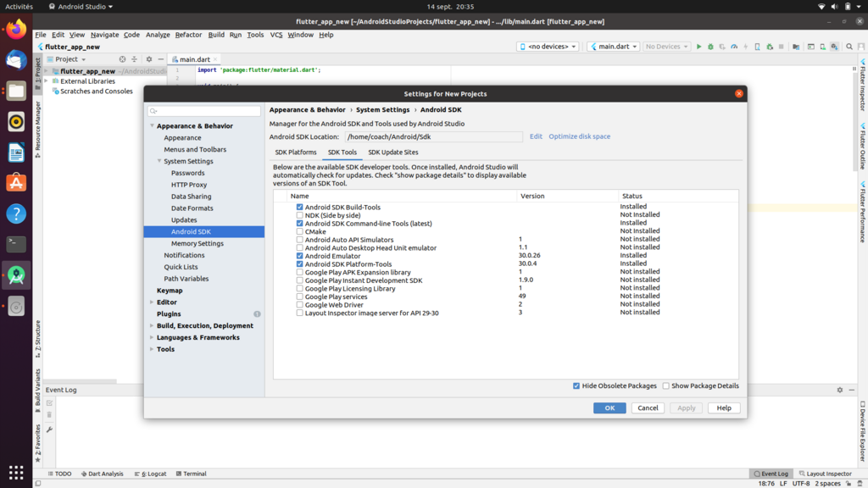Open the VCS menu
This screenshot has height=488, width=868.
[275, 34]
